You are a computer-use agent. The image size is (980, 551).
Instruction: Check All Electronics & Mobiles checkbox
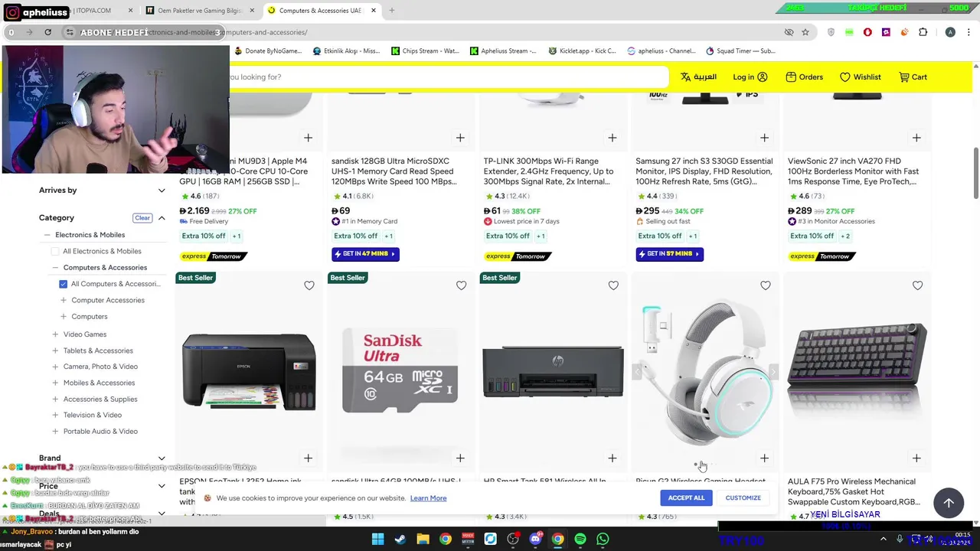click(55, 251)
